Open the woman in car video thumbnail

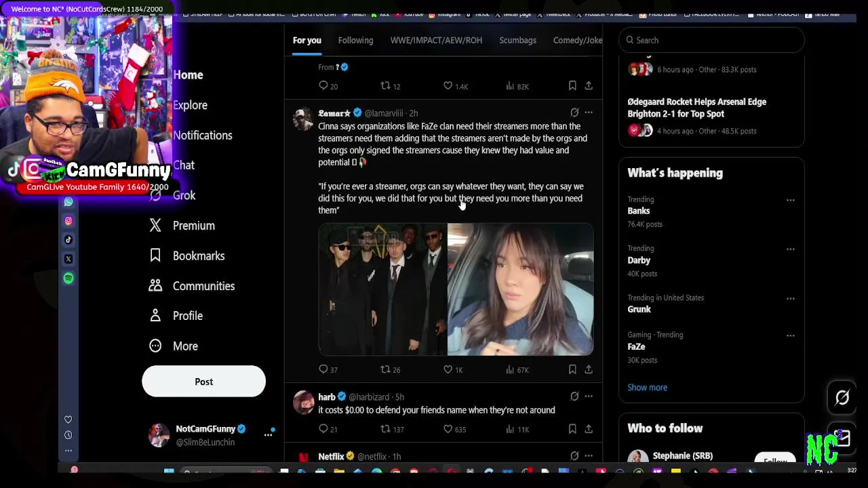(x=521, y=289)
